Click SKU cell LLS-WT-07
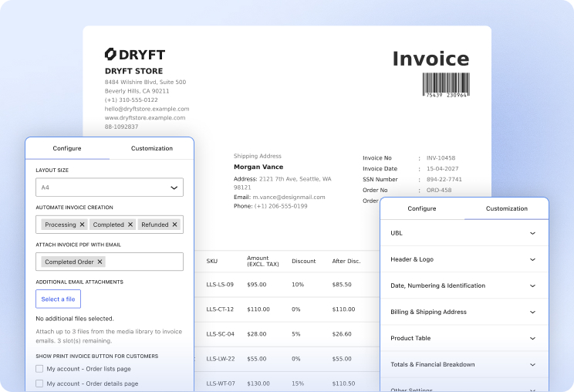Viewport: 574px width, 392px height. (x=221, y=384)
